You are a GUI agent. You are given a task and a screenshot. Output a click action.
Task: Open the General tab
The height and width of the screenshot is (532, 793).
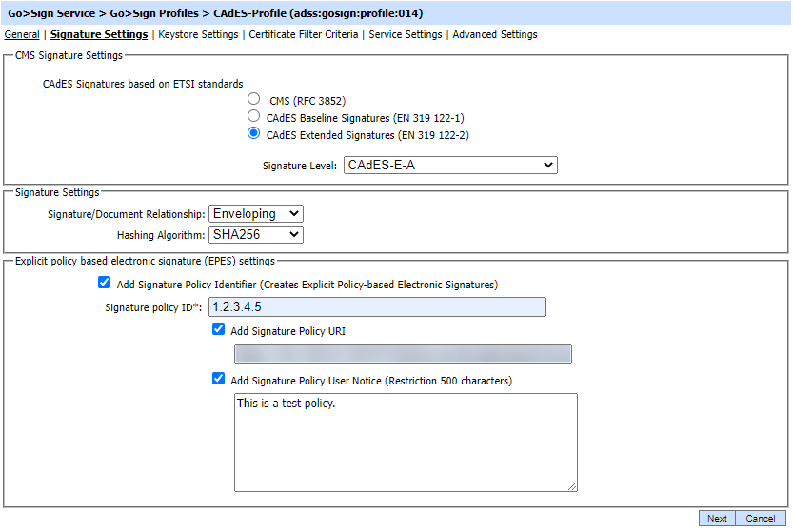pyautogui.click(x=22, y=34)
